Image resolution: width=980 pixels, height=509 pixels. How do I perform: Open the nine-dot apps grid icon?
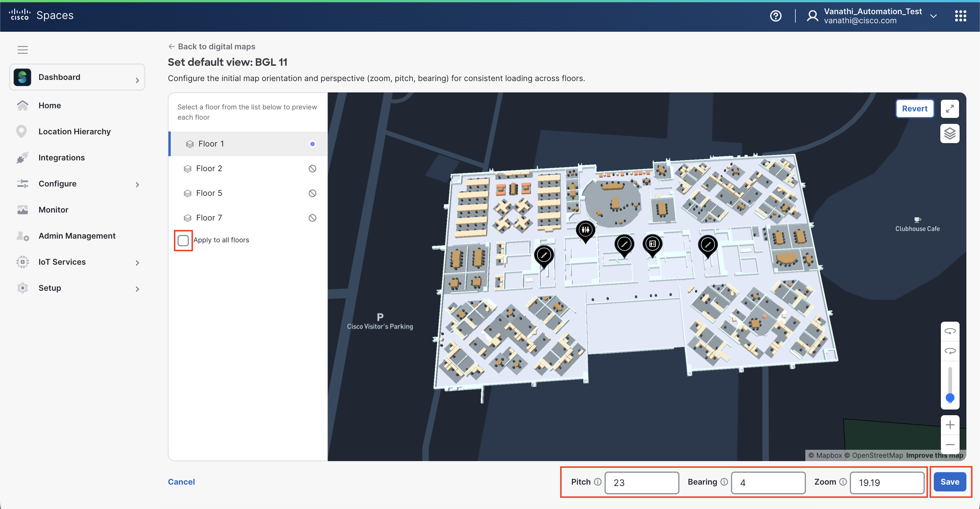(960, 16)
